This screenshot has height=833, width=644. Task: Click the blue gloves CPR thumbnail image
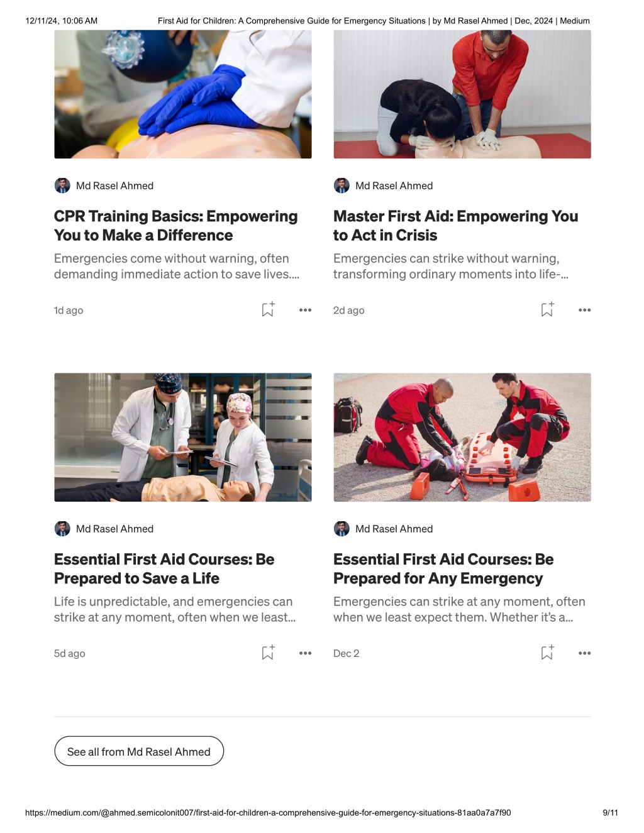(x=183, y=94)
